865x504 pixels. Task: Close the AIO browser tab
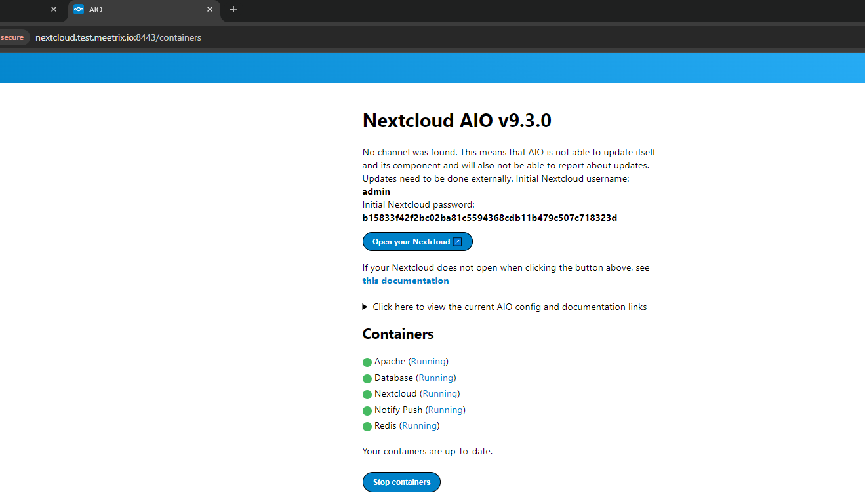coord(210,9)
